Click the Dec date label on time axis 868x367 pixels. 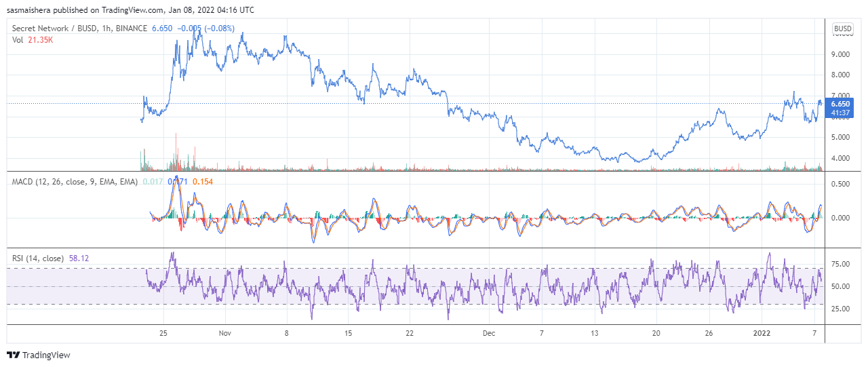click(x=489, y=334)
